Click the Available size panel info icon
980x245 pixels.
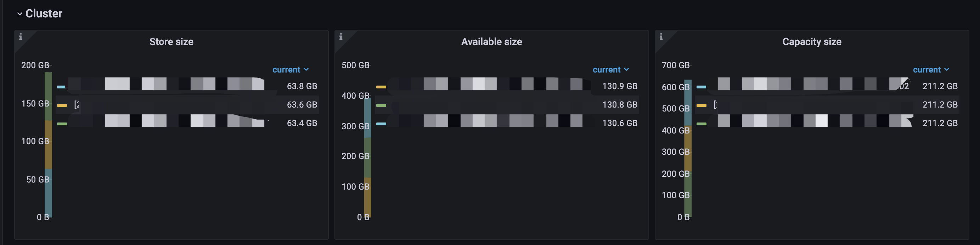341,37
